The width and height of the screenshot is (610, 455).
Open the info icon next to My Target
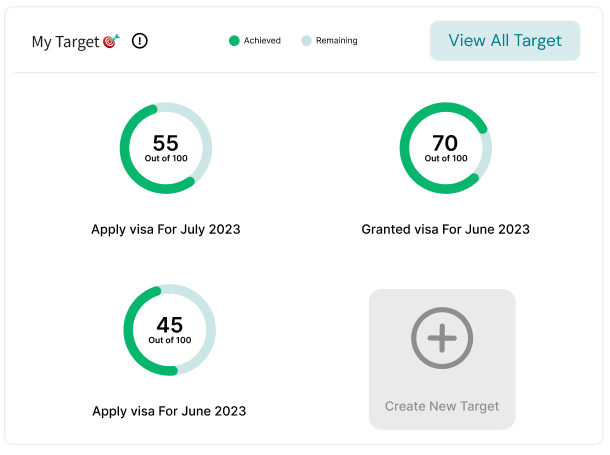click(x=140, y=41)
